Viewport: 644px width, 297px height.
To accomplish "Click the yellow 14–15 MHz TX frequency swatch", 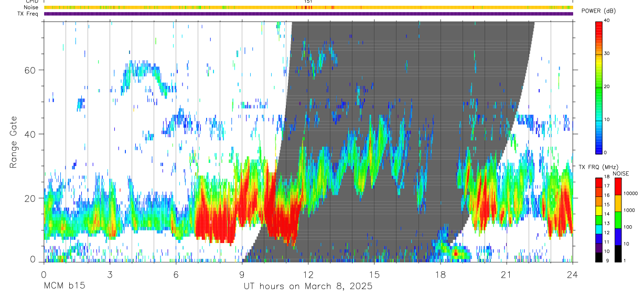I will click(x=599, y=210).
